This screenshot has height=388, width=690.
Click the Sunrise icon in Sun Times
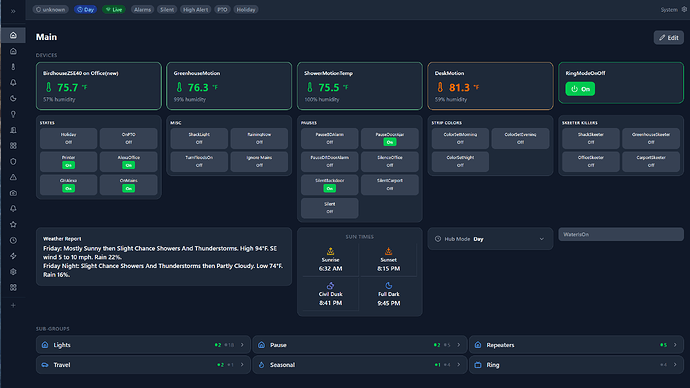pos(330,251)
